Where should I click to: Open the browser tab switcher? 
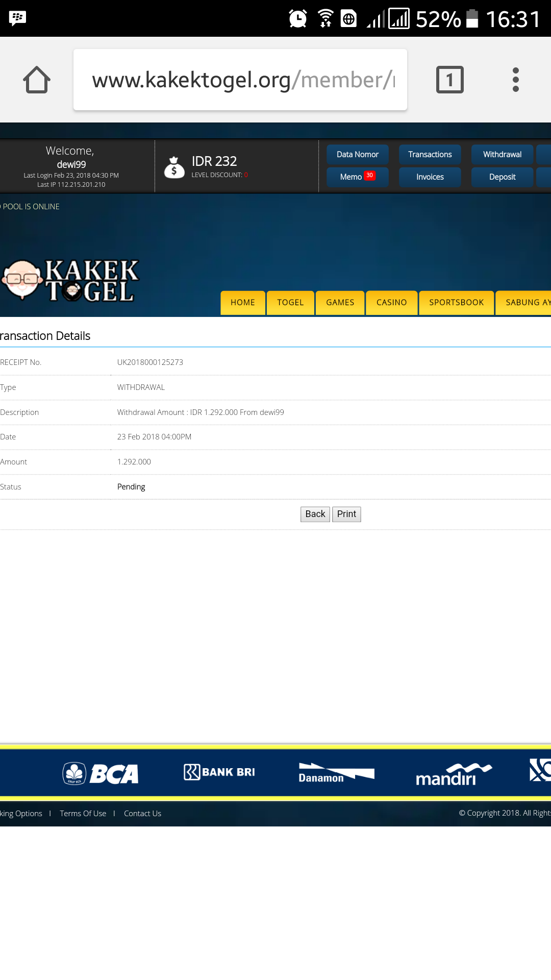[x=449, y=80]
